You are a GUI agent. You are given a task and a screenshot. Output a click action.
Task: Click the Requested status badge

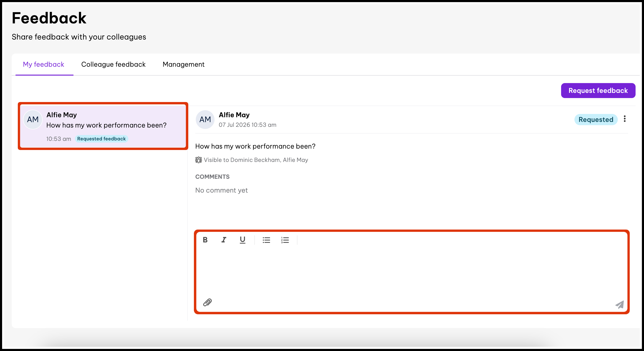(x=596, y=119)
